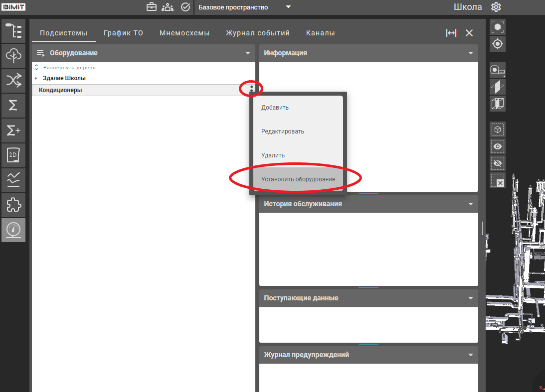The height and width of the screenshot is (392, 545).
Task: Expand the Здание Школы tree node
Action: coord(36,78)
